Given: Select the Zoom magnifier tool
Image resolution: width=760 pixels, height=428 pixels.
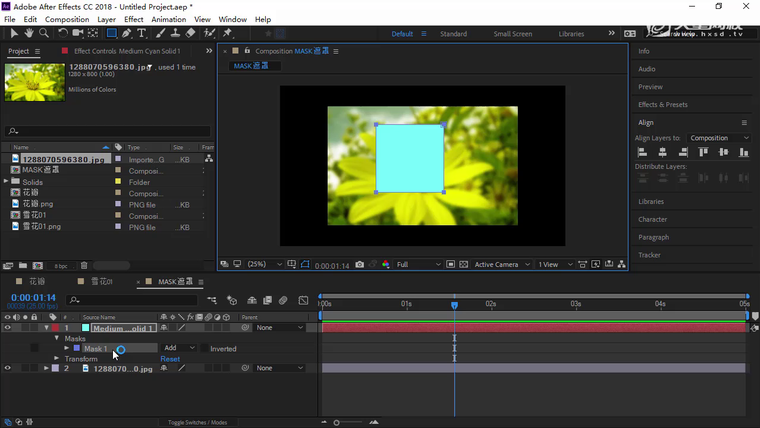Looking at the screenshot, I should click(x=46, y=34).
